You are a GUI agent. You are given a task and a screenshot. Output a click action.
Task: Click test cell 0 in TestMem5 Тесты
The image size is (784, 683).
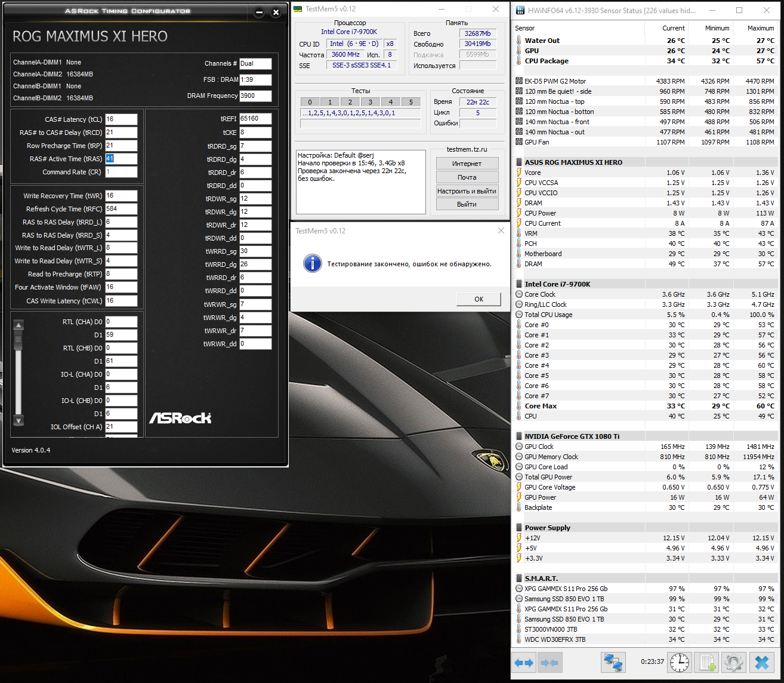[310, 102]
